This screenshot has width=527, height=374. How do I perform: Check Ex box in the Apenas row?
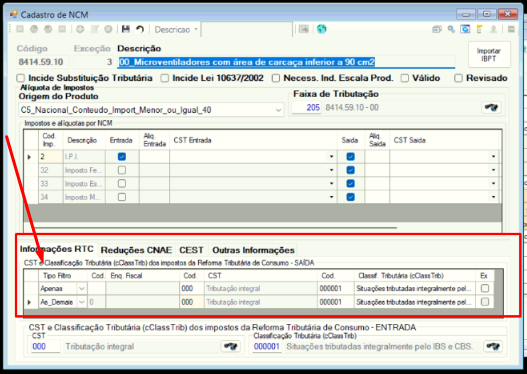(x=485, y=288)
